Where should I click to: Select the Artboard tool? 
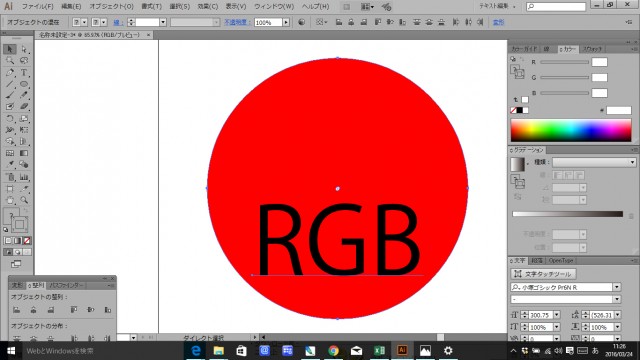pos(10,189)
